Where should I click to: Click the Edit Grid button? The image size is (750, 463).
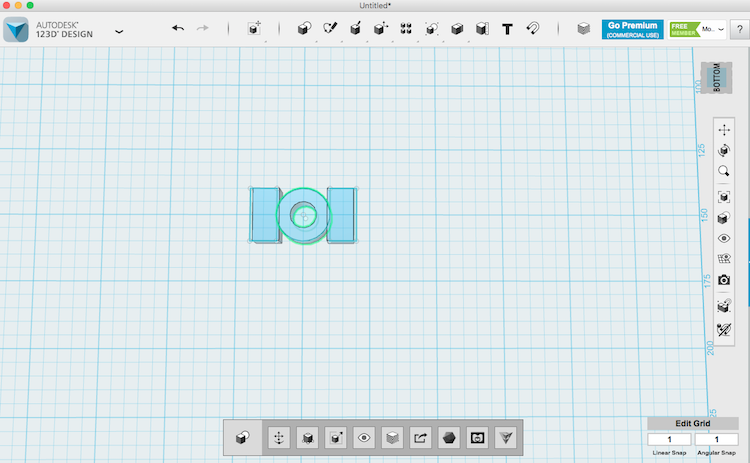[693, 423]
